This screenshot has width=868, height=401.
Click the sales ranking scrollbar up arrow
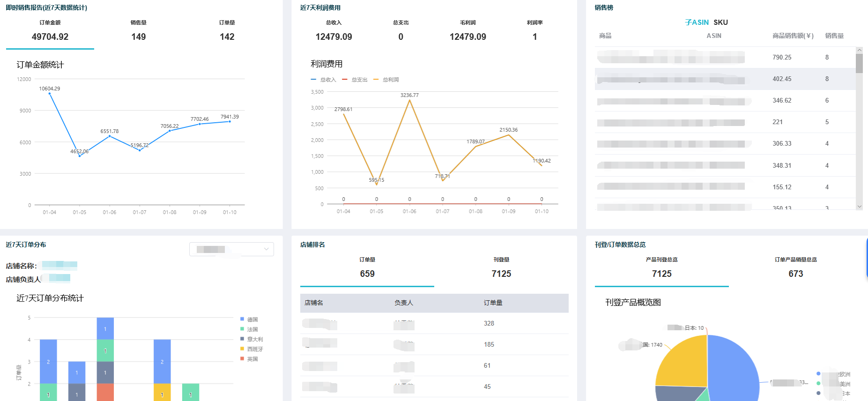(x=859, y=50)
